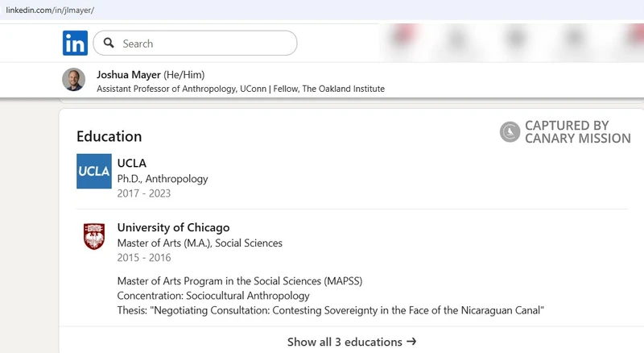The image size is (644, 353).
Task: Click the CAPTURED BY CANARY MISSION text
Action: pyautogui.click(x=577, y=131)
